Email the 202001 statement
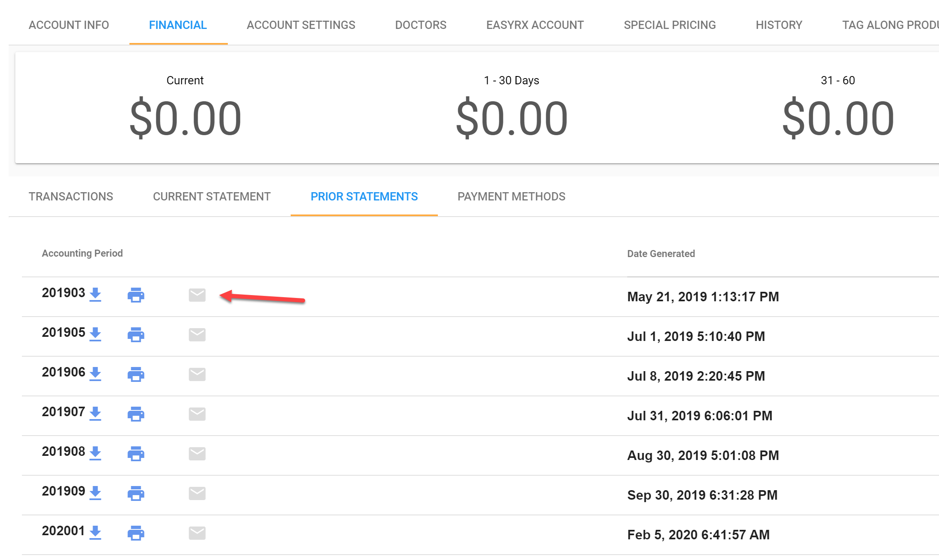This screenshot has height=560, width=939. 197,533
